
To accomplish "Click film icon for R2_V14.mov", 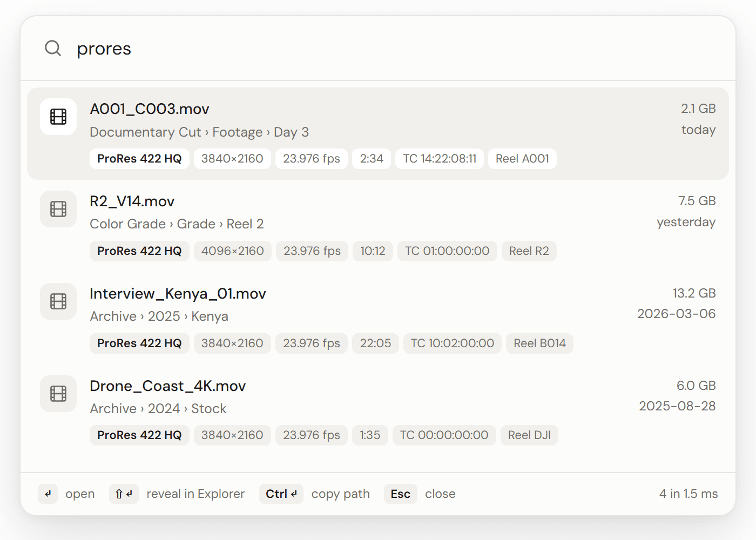I will (x=58, y=209).
